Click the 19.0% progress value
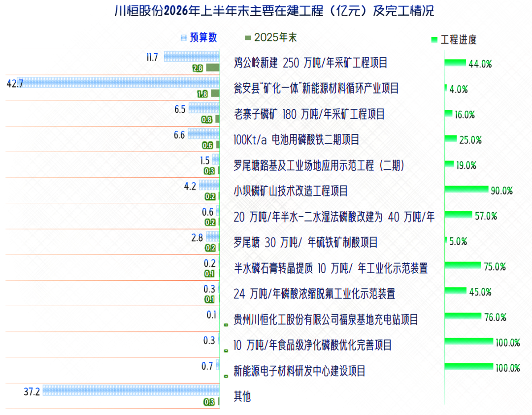 [x=466, y=165]
